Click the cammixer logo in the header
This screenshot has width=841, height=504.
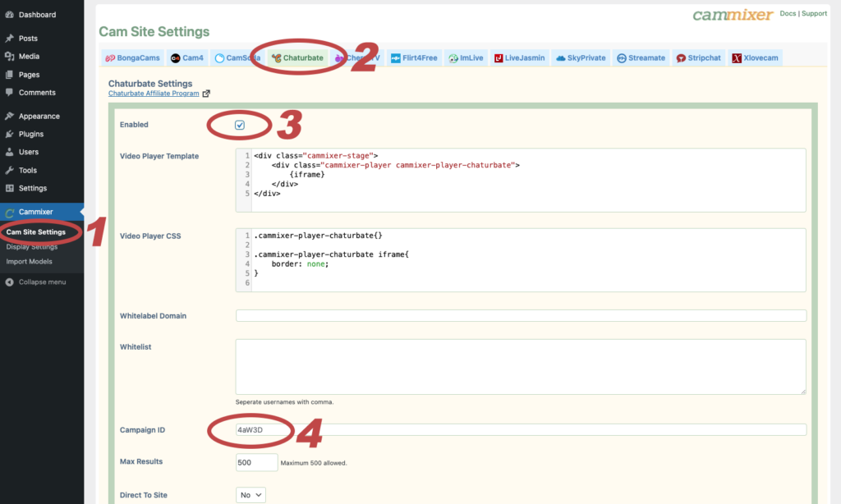pyautogui.click(x=733, y=15)
